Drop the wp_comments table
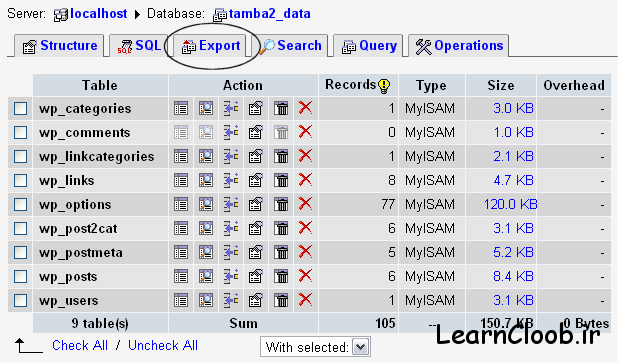 tap(305, 132)
